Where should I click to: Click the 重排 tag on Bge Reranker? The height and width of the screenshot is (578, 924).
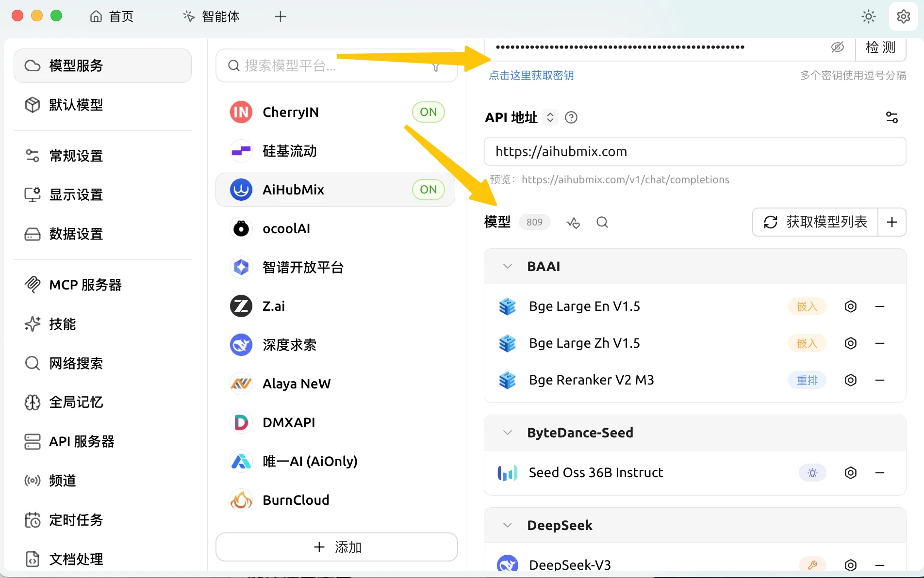tap(807, 380)
